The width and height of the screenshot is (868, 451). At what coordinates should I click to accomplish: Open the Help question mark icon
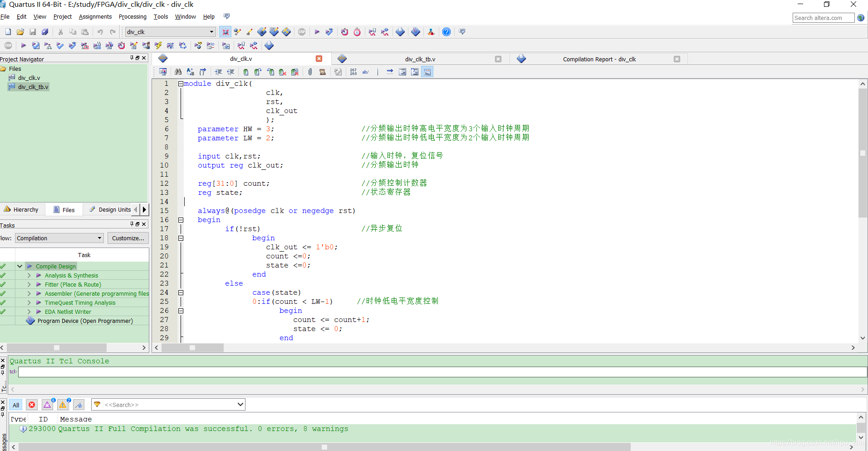(446, 32)
